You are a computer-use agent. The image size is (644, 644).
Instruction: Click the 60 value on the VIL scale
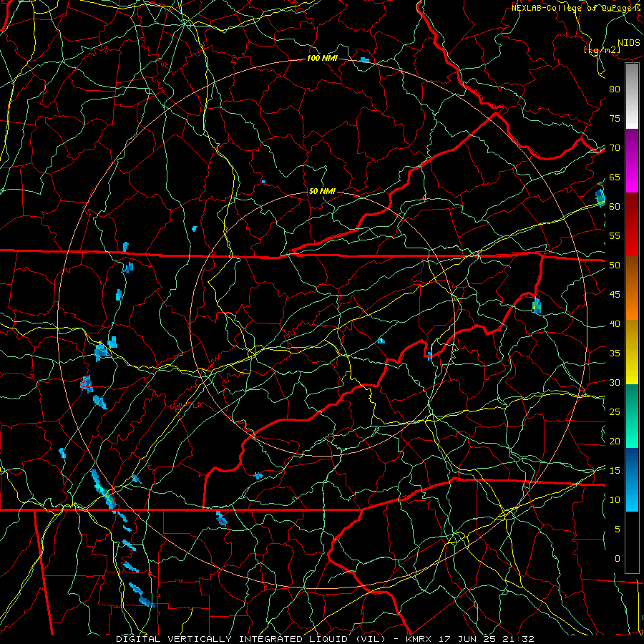pos(615,207)
